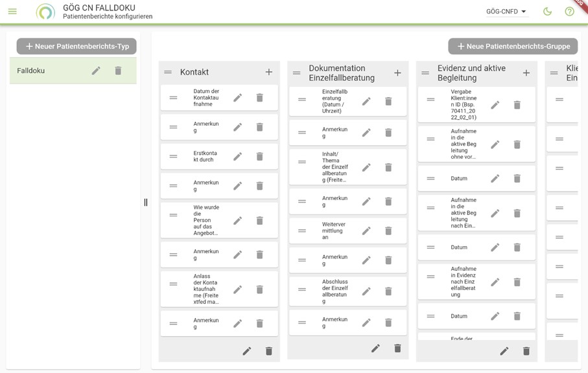Grab the Kontakt group drag handle
Image resolution: width=588 pixels, height=373 pixels.
(168, 72)
